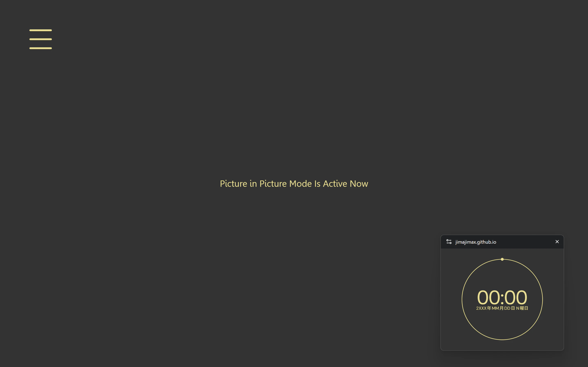
Task: Click the top bar of hamburger icon
Action: pos(41,30)
